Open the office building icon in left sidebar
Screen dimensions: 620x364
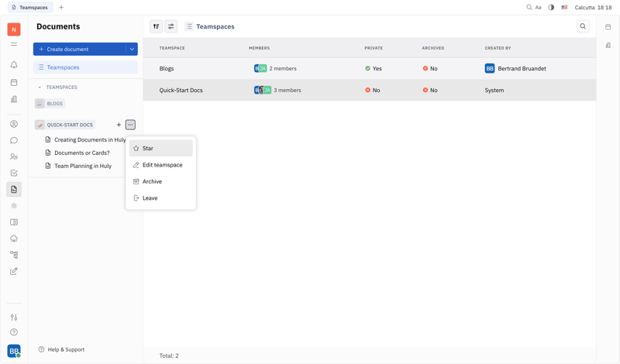click(14, 99)
